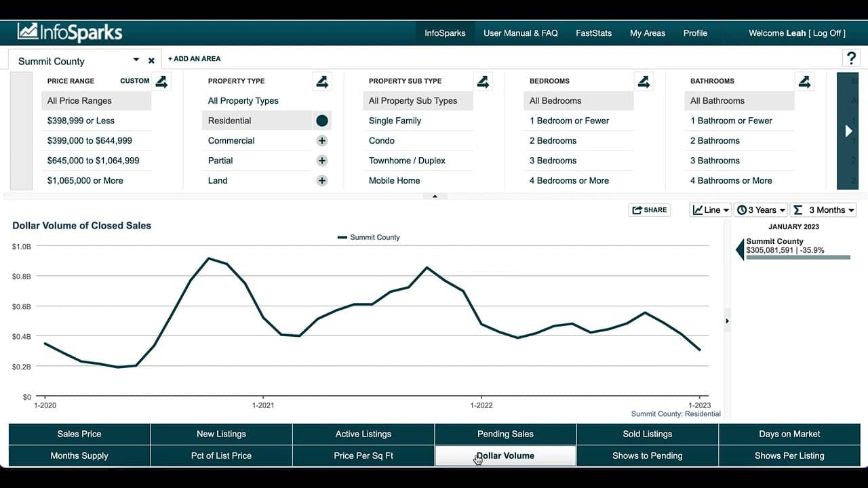The height and width of the screenshot is (488, 868).
Task: Open the InfoSparks nav item
Action: coord(445,33)
